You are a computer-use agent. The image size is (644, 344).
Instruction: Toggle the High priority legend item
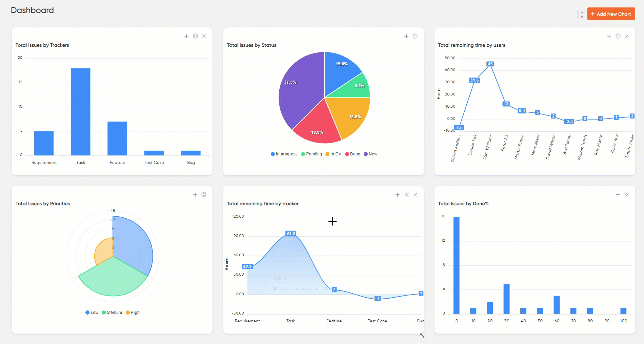click(133, 313)
